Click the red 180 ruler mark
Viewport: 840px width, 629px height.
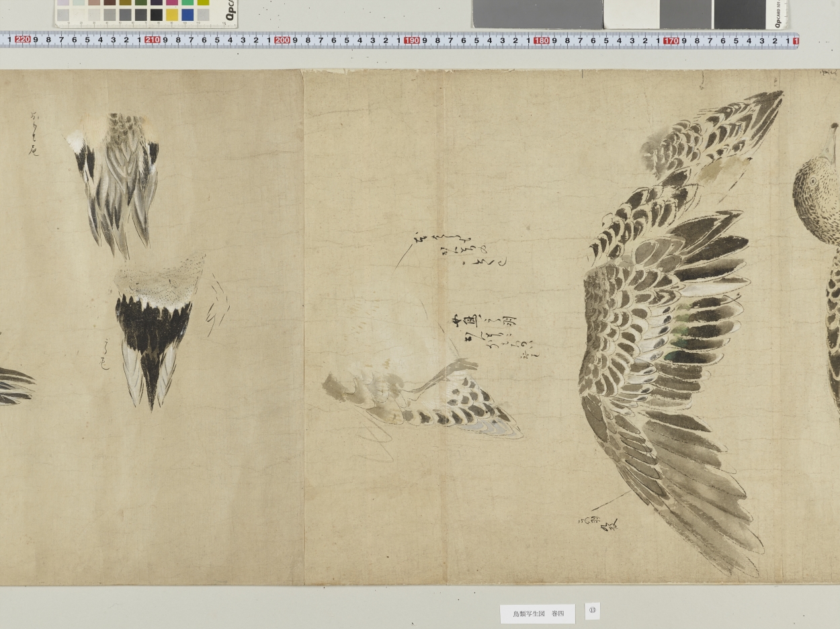(541, 40)
